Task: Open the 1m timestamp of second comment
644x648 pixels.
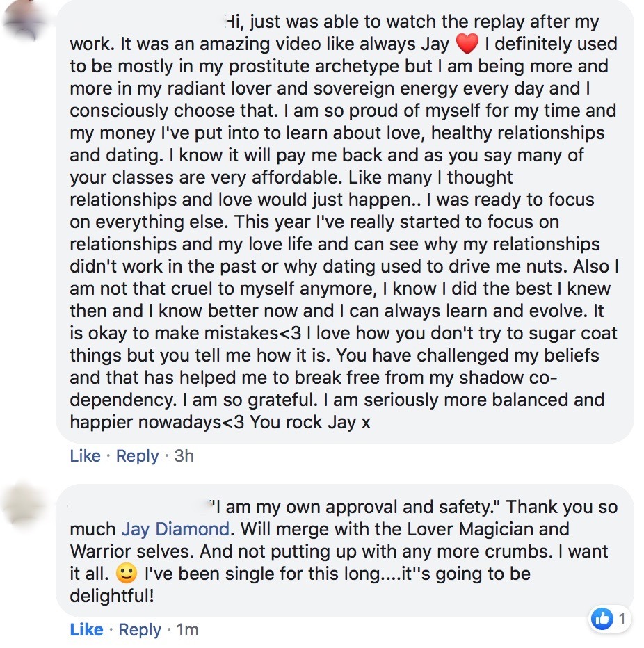Action: (x=187, y=630)
